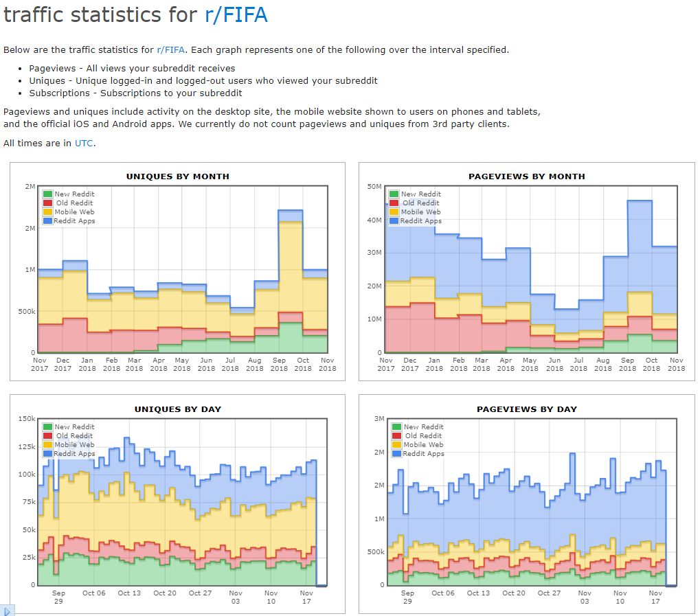The height and width of the screenshot is (616, 700).
Task: Click the play triangle icon at the page corner
Action: click(x=7, y=611)
